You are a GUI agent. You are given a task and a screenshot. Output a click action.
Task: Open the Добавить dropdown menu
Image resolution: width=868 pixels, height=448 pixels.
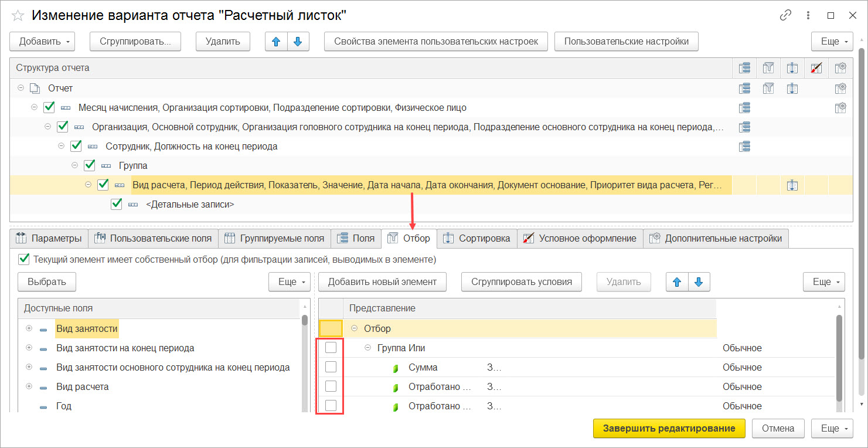click(x=42, y=42)
